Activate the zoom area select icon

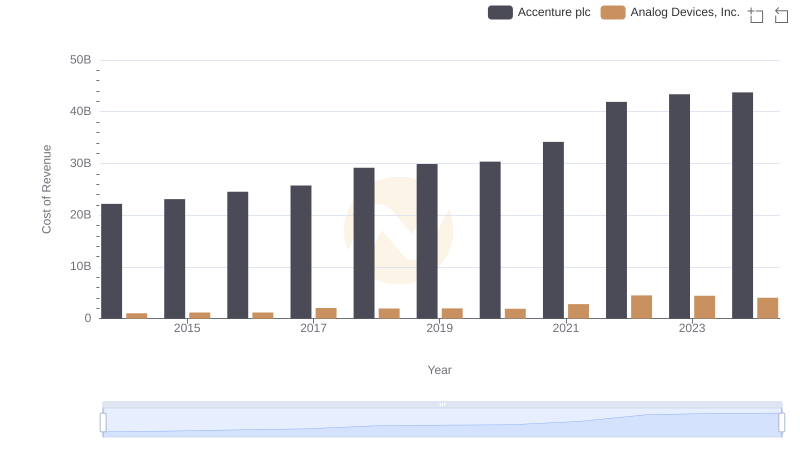[756, 15]
